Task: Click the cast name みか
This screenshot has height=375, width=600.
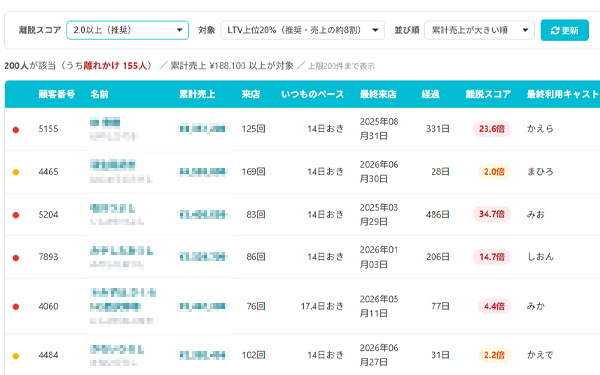Action: coord(536,306)
